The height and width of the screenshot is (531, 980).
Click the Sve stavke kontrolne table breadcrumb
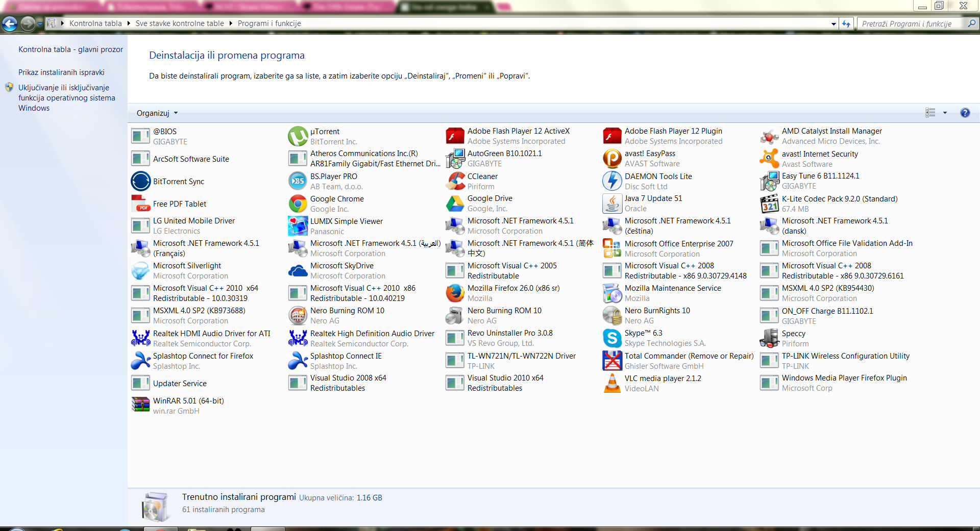180,23
